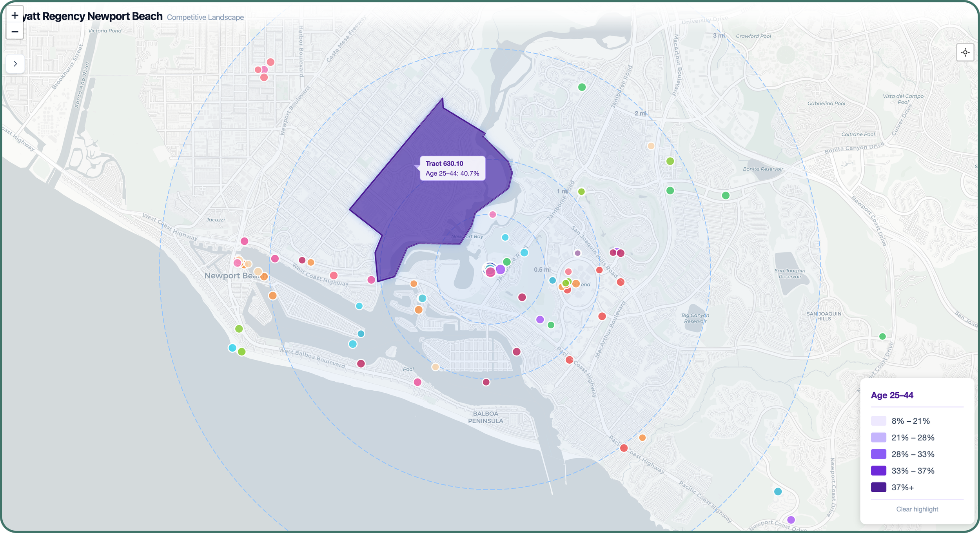Toggle the 37%+ legend range
980x533 pixels.
tap(902, 488)
